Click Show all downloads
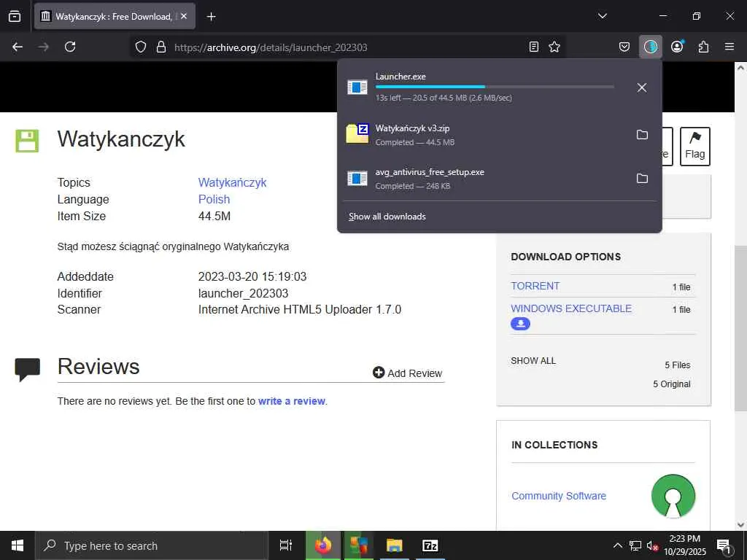This screenshot has height=560, width=747. (387, 216)
